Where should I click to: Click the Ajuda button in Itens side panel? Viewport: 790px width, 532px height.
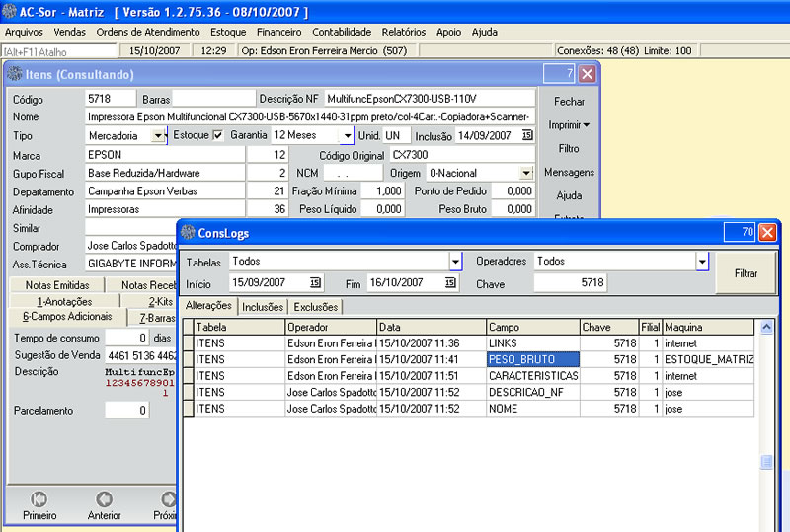(x=569, y=195)
